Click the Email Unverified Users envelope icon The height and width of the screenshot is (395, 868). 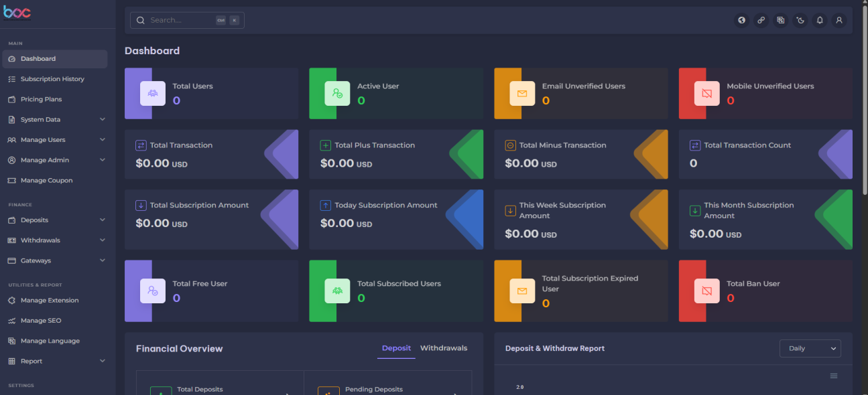522,93
